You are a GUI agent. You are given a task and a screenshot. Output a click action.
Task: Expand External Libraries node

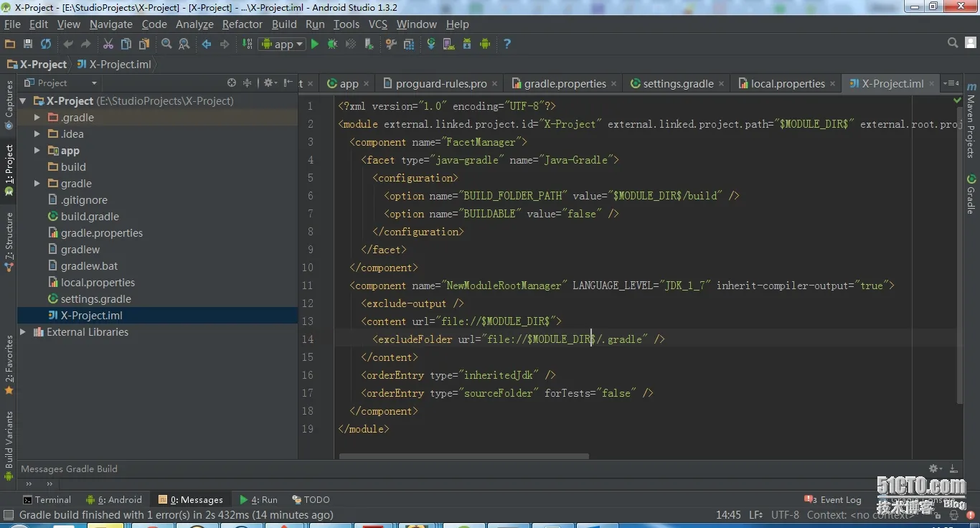tap(23, 332)
